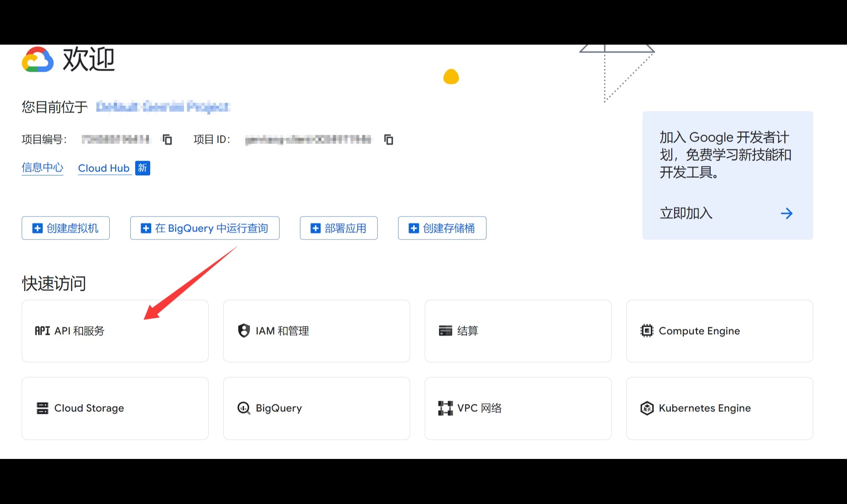
Task: Copy the project number with copy icon
Action: (167, 139)
